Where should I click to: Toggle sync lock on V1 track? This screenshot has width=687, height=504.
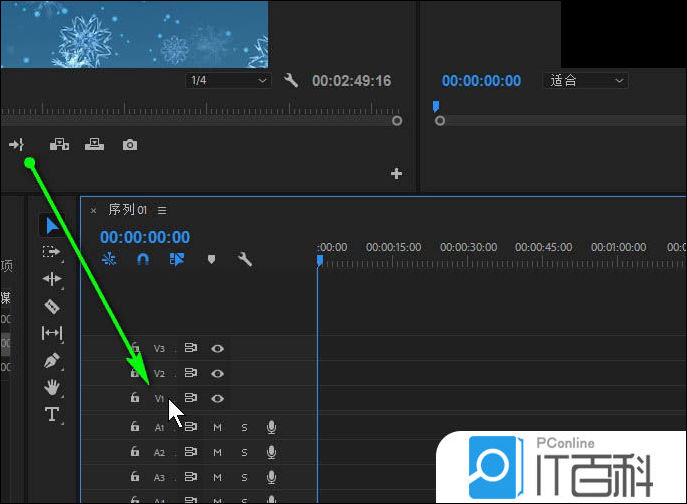coord(191,398)
